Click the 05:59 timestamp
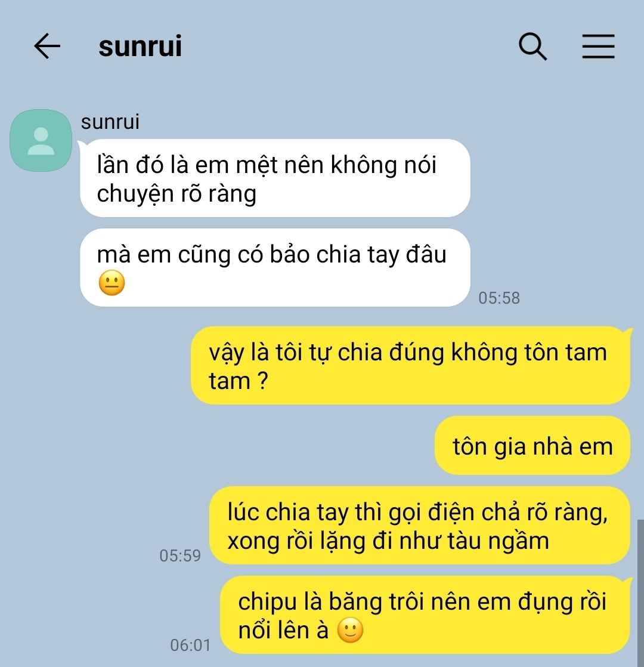The height and width of the screenshot is (667, 644). (180, 555)
